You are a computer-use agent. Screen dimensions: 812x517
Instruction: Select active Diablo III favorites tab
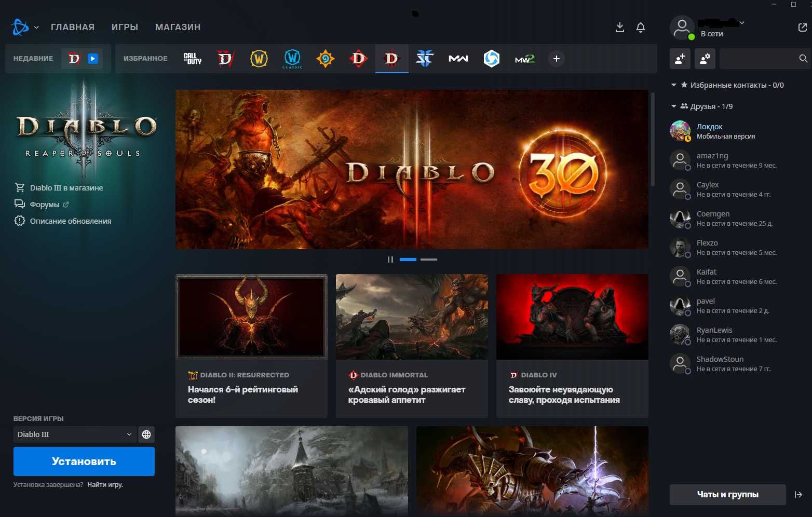point(391,59)
